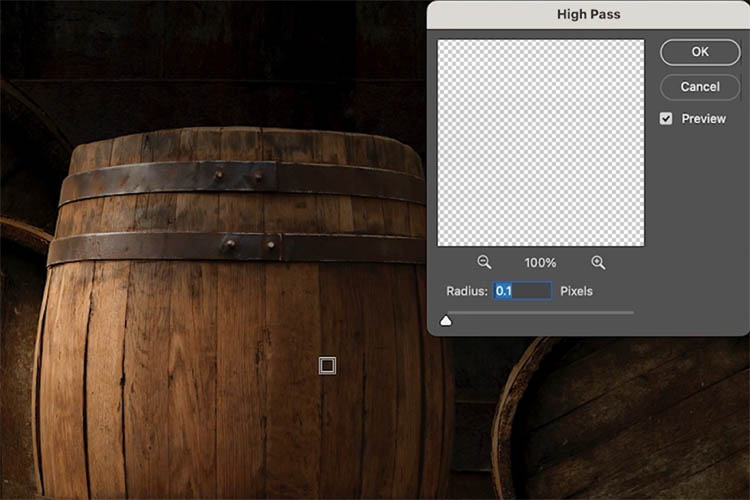Image resolution: width=750 pixels, height=500 pixels.
Task: Click the Preview checkbox label text
Action: click(703, 118)
